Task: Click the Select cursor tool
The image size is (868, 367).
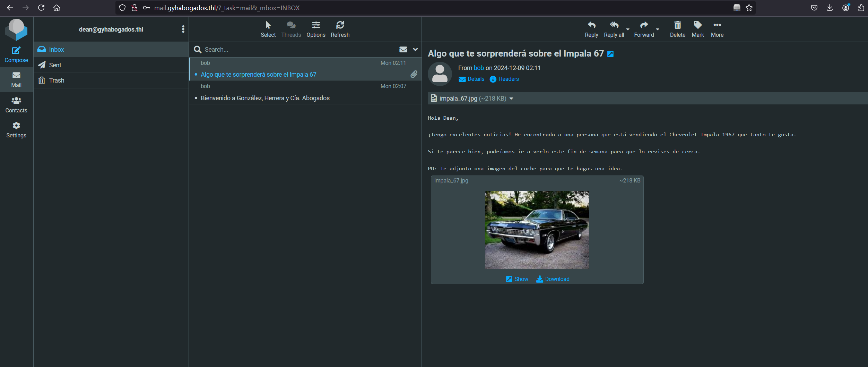Action: pyautogui.click(x=268, y=29)
